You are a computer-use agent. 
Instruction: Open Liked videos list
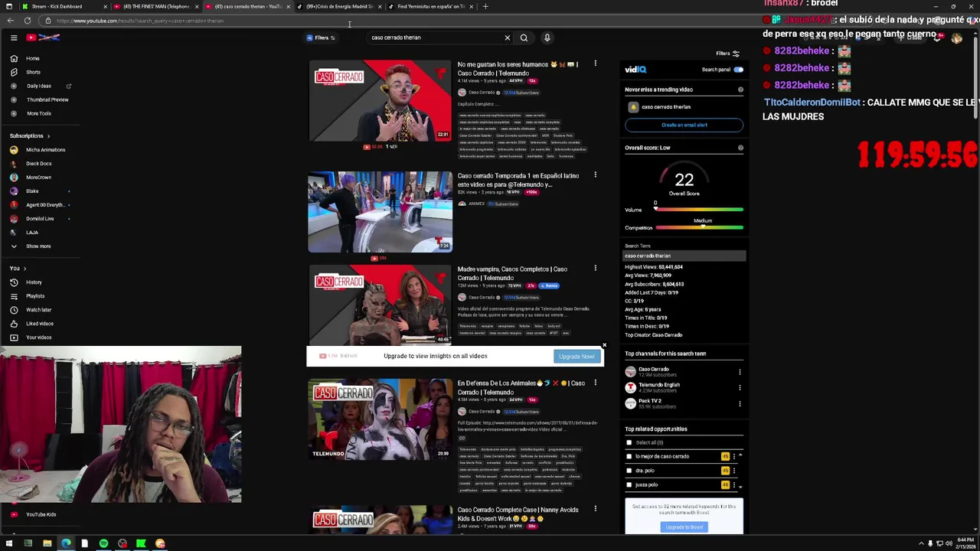39,324
